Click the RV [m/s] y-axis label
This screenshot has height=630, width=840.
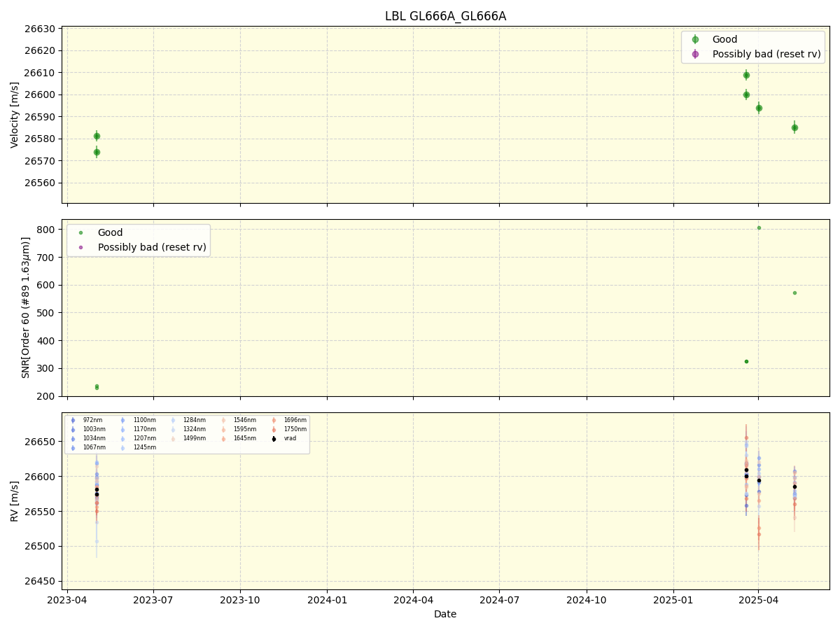[15, 500]
